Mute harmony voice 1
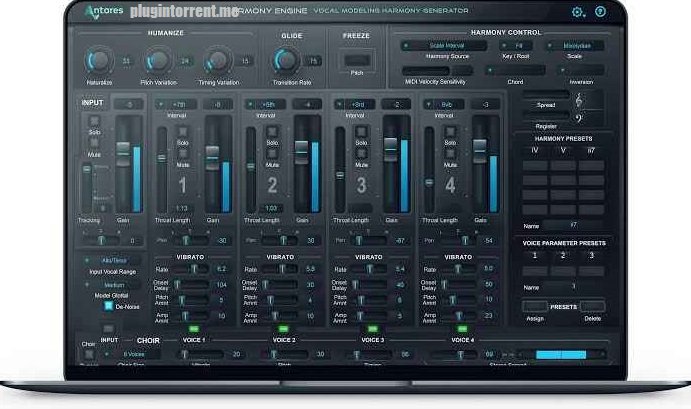The image size is (691, 409). click(183, 153)
